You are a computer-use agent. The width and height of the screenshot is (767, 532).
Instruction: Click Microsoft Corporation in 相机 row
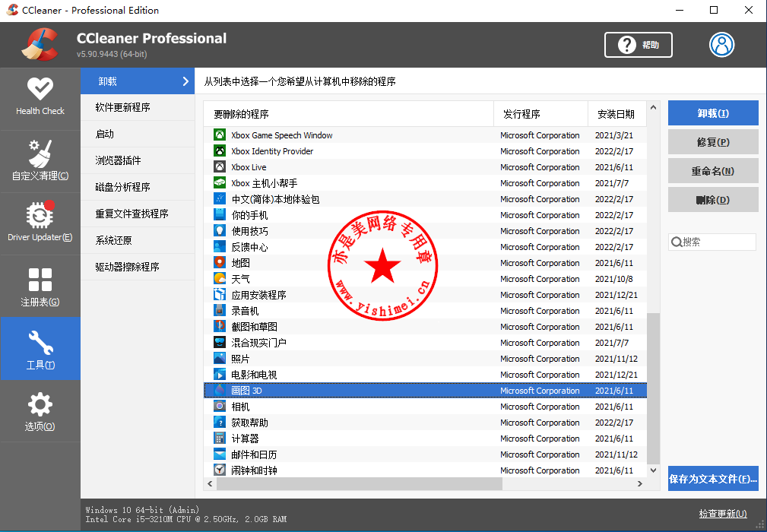pyautogui.click(x=540, y=407)
